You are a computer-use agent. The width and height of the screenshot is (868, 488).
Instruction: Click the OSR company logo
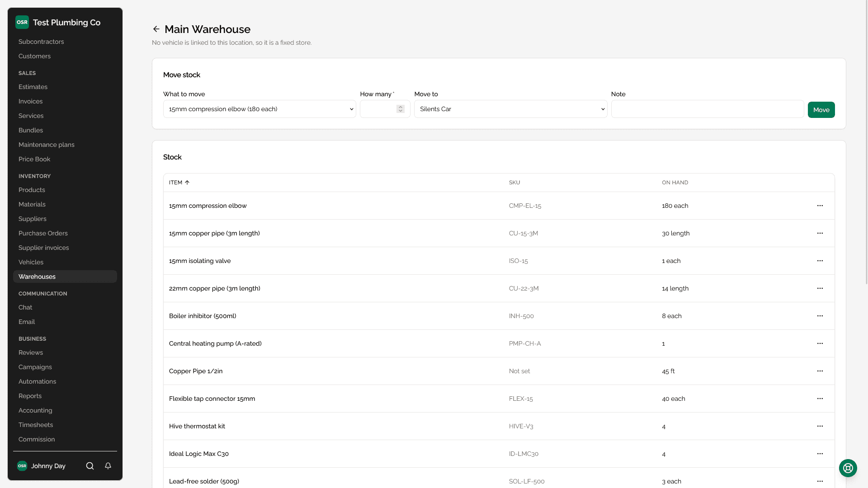coord(22,22)
